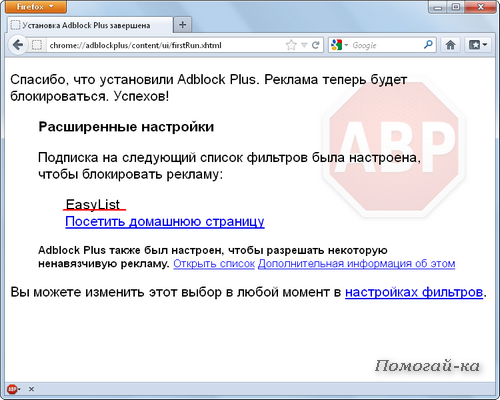Close the add-on bar with the X
This screenshot has width=500, height=400.
[31, 389]
